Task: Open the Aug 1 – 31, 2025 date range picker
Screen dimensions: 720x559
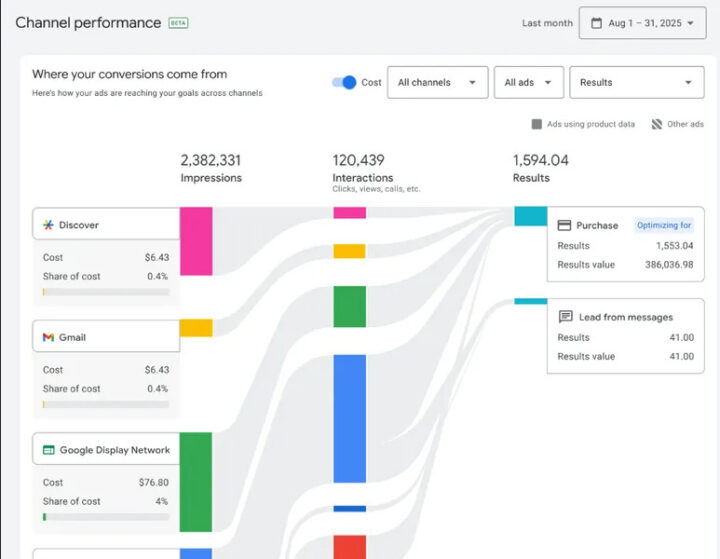Action: point(642,23)
